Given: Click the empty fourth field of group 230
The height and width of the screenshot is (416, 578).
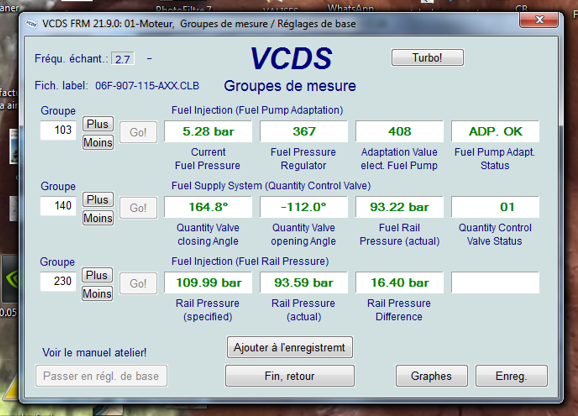Looking at the screenshot, I should tap(495, 283).
